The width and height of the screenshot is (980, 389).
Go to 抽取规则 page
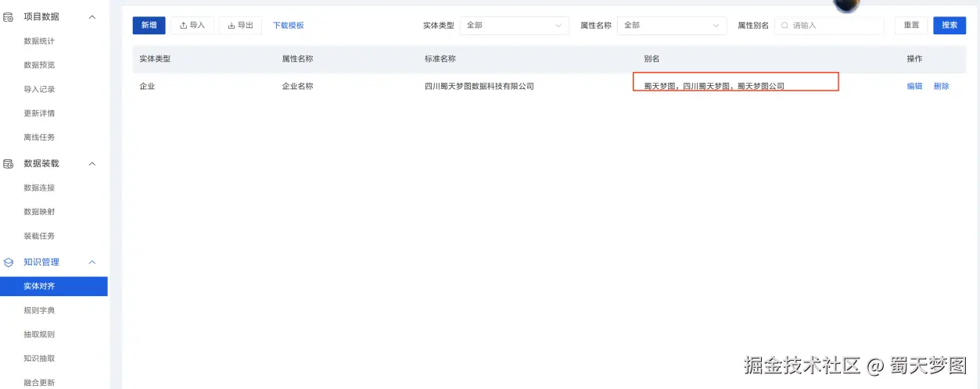[x=39, y=335]
